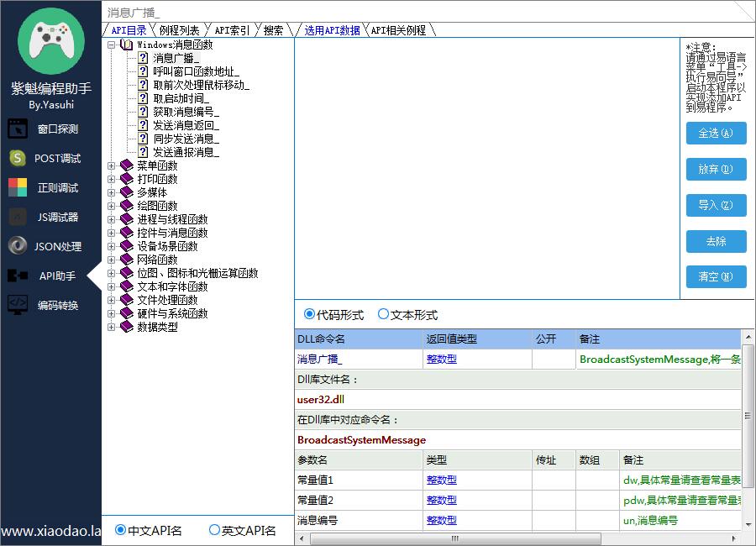Click the purple book icon for 数据类型

click(x=126, y=327)
